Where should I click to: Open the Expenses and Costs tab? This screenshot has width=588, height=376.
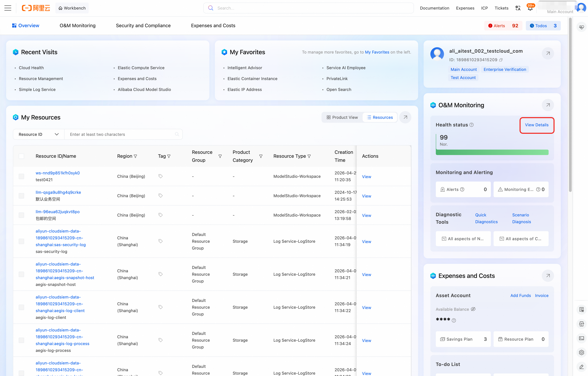pyautogui.click(x=213, y=25)
